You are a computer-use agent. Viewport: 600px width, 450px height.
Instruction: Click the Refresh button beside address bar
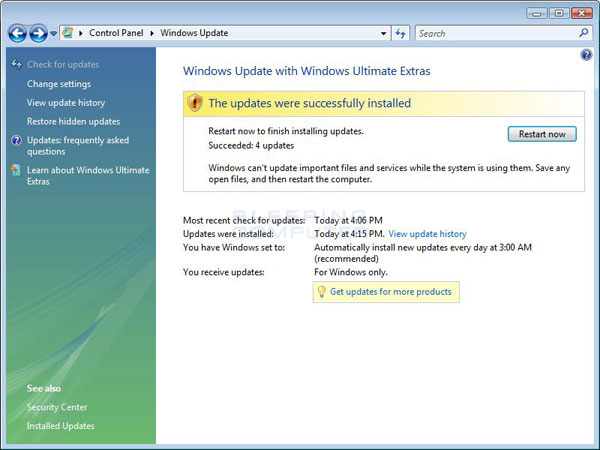pos(400,33)
